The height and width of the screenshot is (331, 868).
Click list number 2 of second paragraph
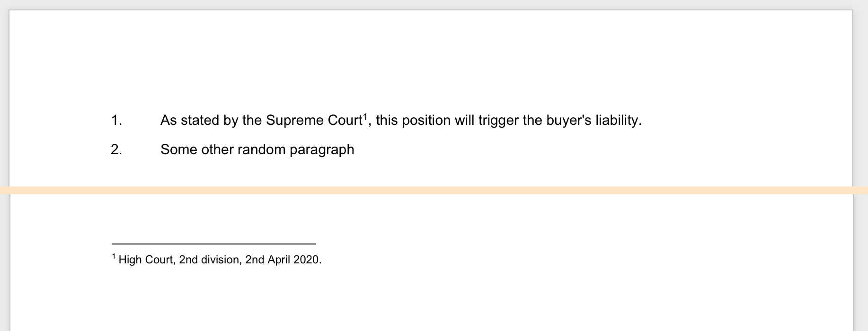pyautogui.click(x=116, y=150)
